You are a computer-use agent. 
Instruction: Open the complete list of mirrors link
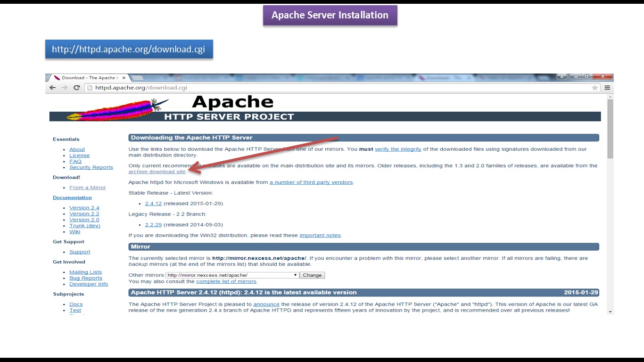(226, 281)
